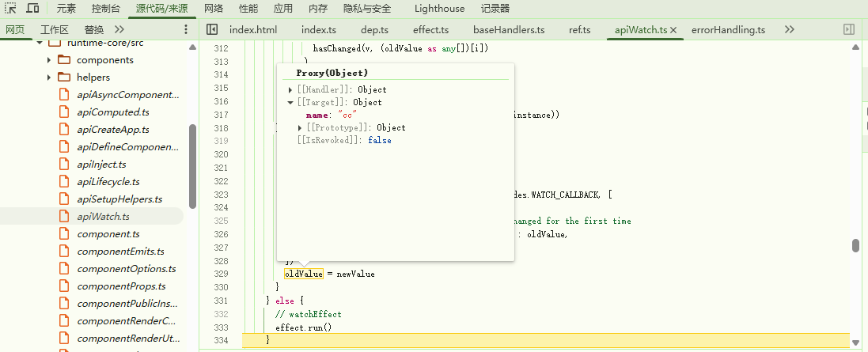The image size is (868, 352).
Task: Open apiDefineComponent file in tree
Action: 128,147
